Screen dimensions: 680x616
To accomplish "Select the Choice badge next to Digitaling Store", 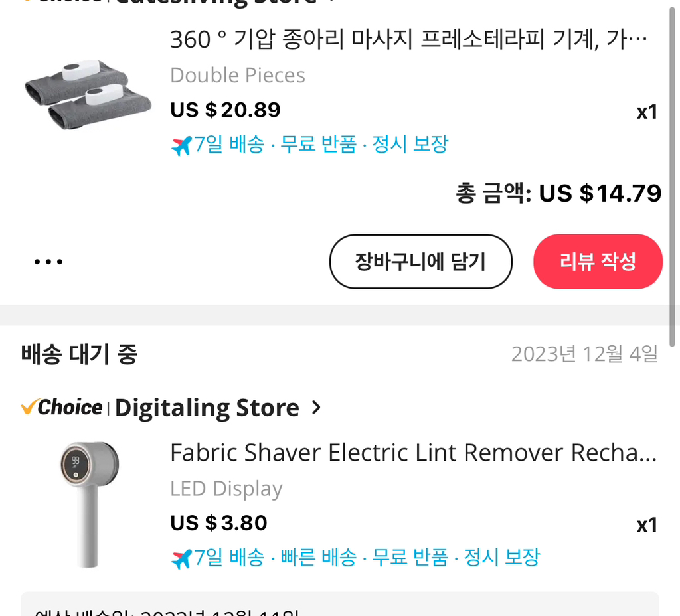I will pyautogui.click(x=62, y=407).
